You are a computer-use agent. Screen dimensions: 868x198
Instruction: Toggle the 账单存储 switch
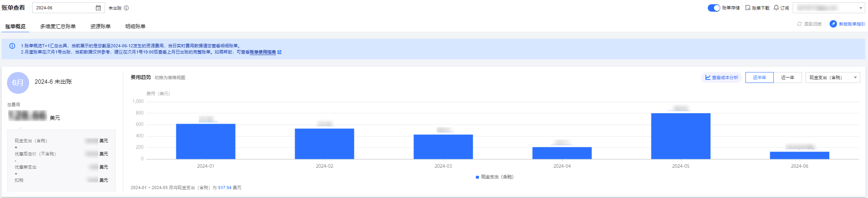point(714,8)
